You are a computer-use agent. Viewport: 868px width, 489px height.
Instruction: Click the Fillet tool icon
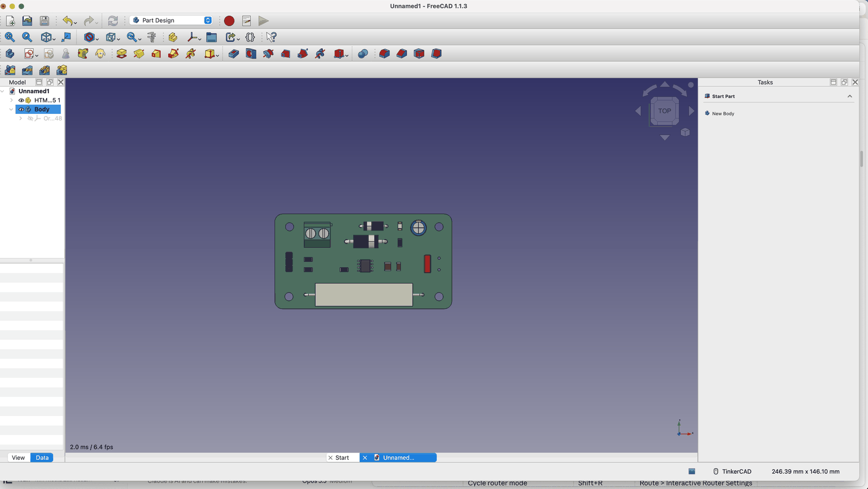pyautogui.click(x=384, y=54)
